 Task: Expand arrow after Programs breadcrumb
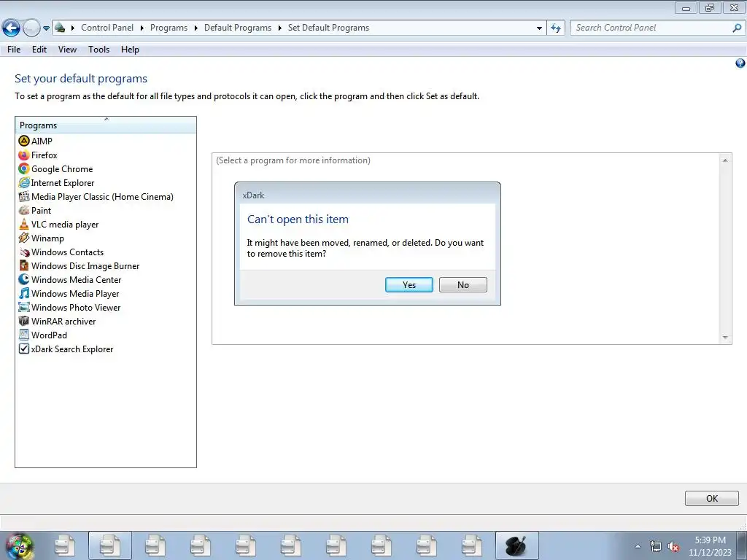(196, 28)
